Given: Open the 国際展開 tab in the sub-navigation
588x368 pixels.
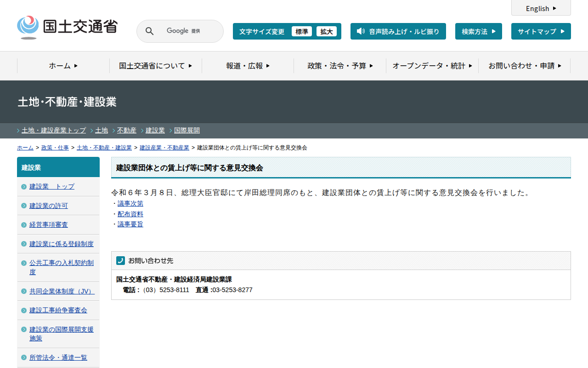Looking at the screenshot, I should 187,130.
